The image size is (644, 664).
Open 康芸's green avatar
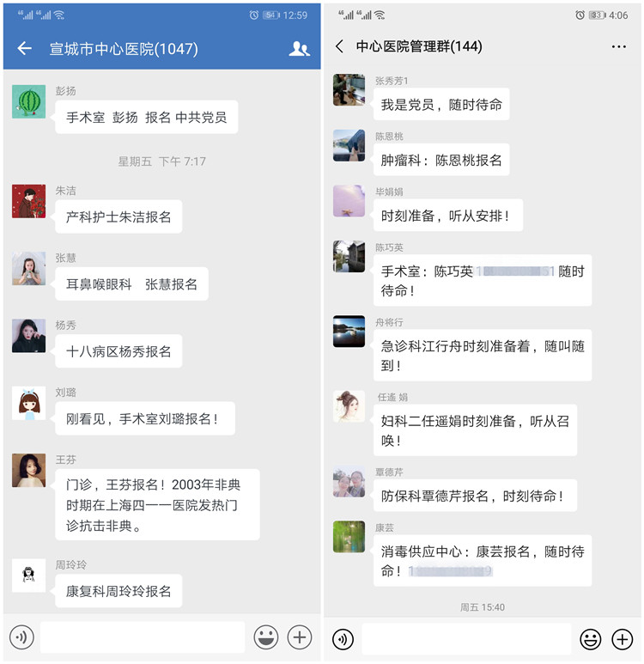pyautogui.click(x=349, y=537)
